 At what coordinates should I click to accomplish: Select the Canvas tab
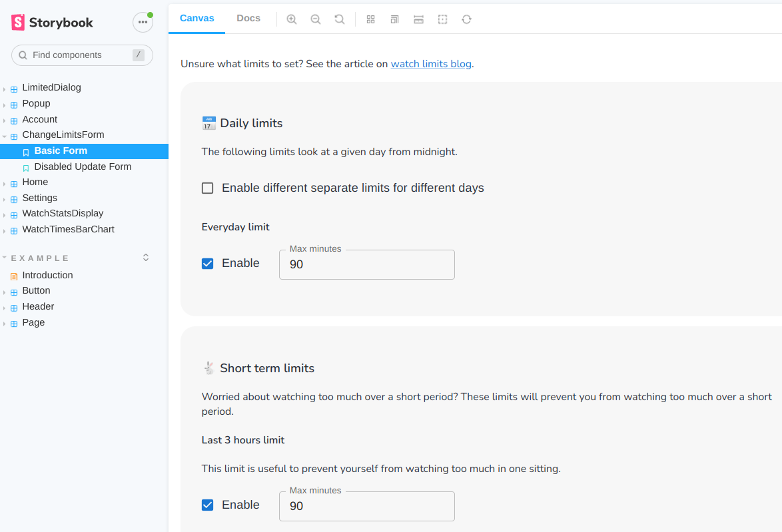tap(197, 19)
